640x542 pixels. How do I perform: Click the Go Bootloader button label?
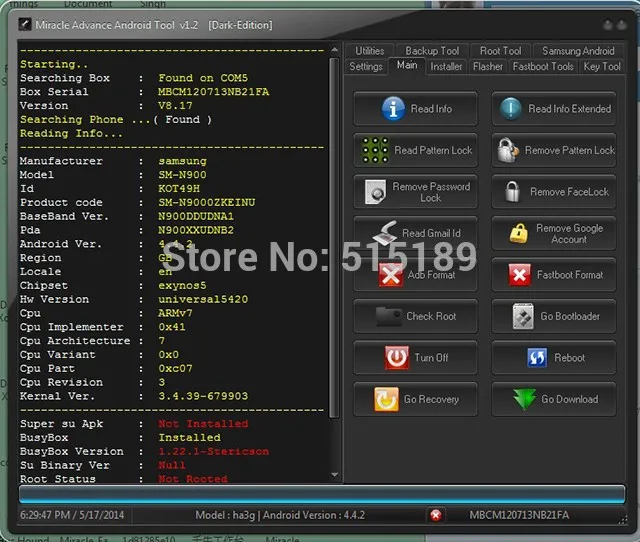click(570, 316)
